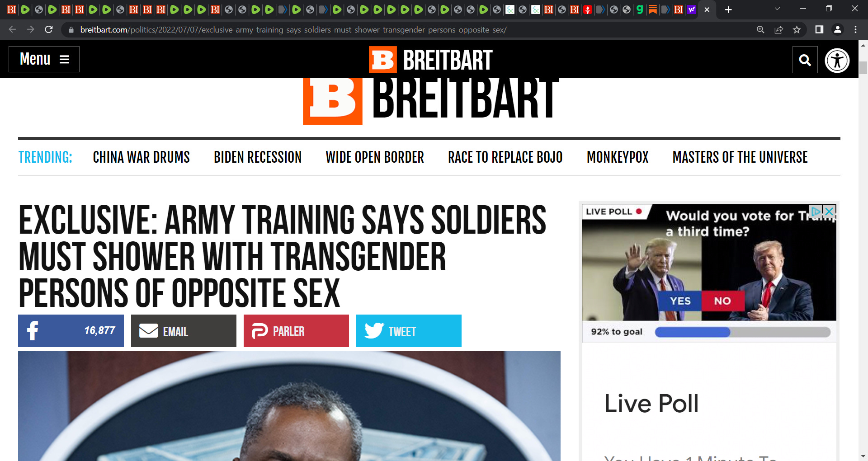
Task: Reload the page
Action: click(x=49, y=30)
